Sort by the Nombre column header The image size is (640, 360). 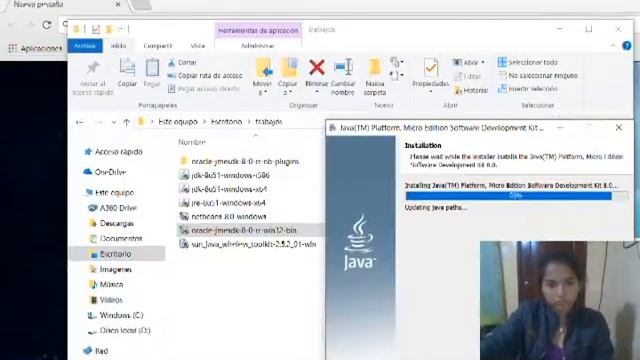tap(191, 142)
